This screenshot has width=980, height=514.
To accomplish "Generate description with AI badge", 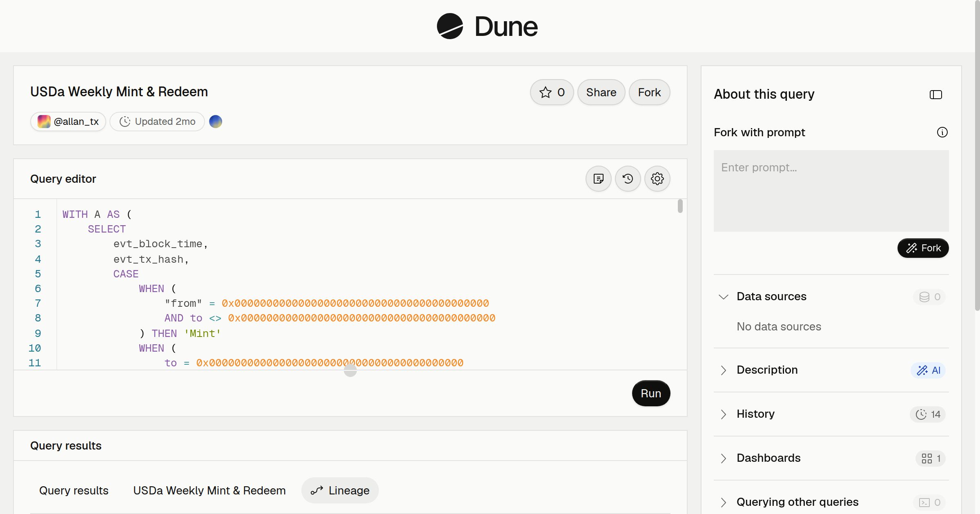I will 928,370.
